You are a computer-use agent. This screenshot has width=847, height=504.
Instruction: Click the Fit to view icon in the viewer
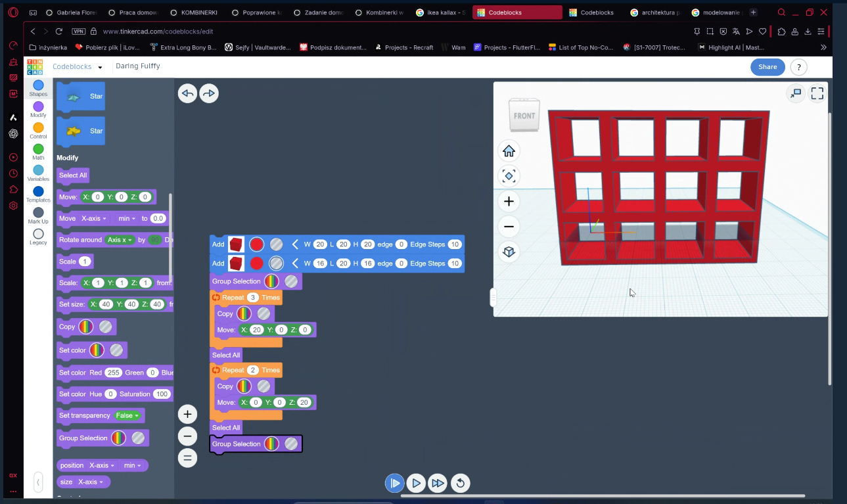[509, 176]
